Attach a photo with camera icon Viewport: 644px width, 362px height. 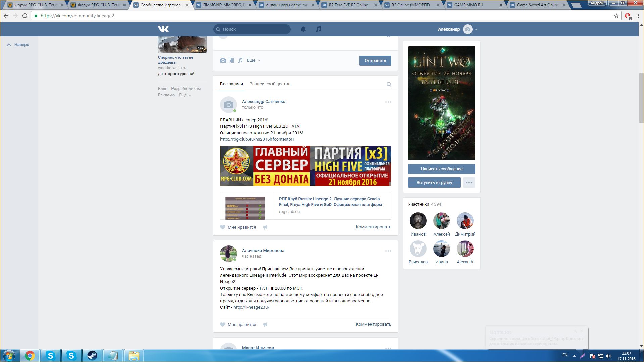coord(223,60)
